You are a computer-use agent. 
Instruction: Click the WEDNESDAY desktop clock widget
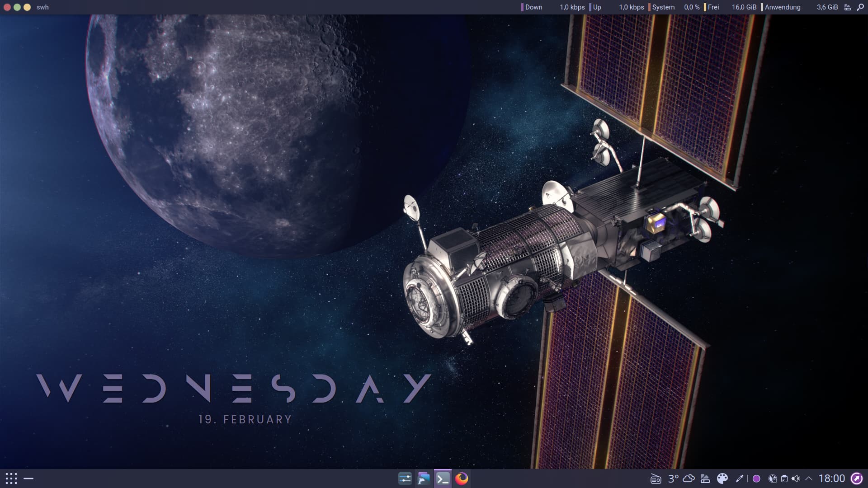coord(234,389)
